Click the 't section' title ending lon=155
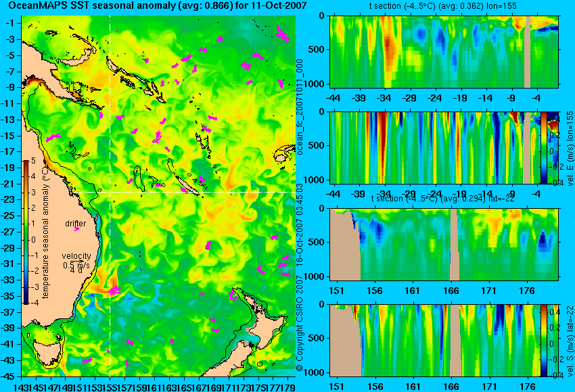This screenshot has height=392, width=575. tap(443, 6)
